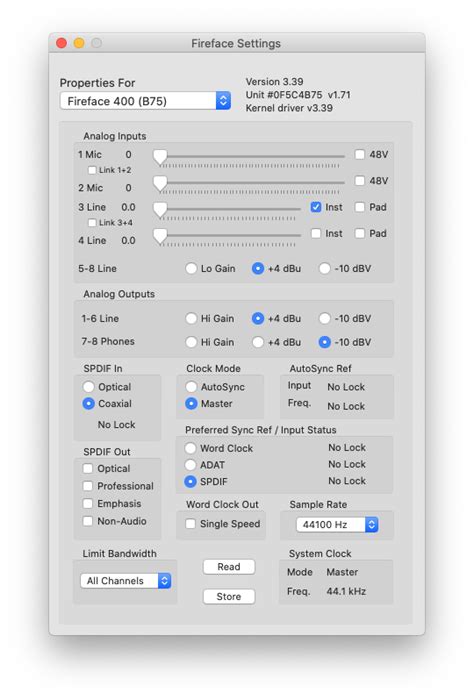Select Hi Gain for 1-6 Line outputs

point(191,318)
